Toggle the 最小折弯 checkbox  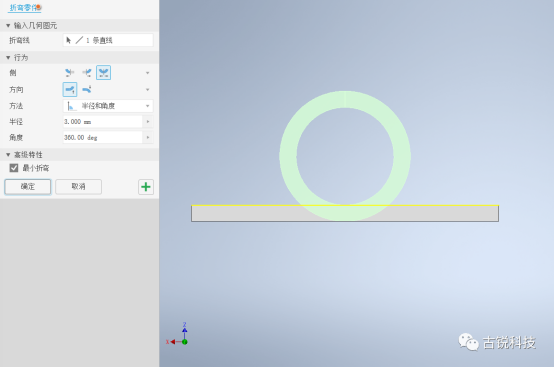click(14, 168)
